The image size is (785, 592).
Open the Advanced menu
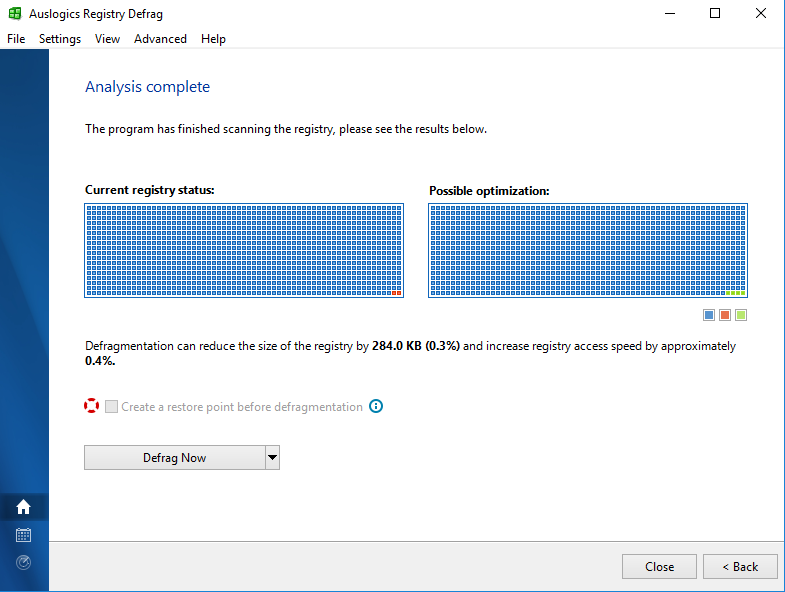pos(160,39)
